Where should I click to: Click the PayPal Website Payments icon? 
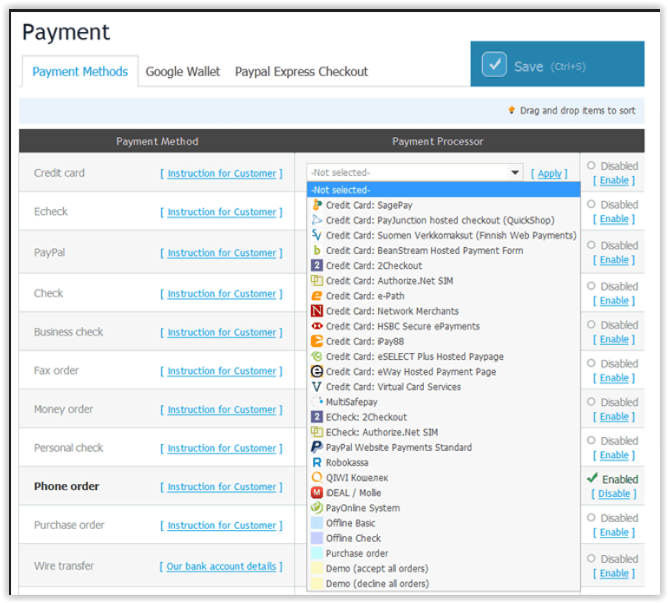[x=317, y=447]
